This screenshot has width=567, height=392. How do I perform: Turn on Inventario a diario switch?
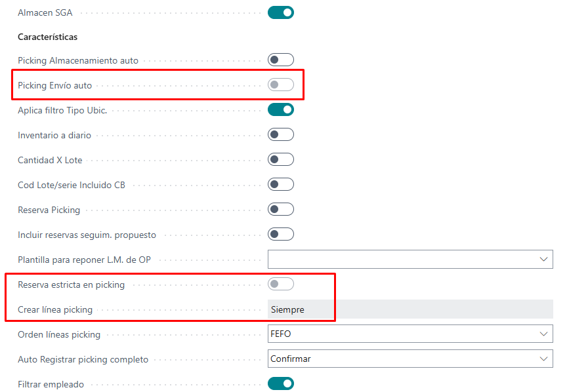coord(280,135)
